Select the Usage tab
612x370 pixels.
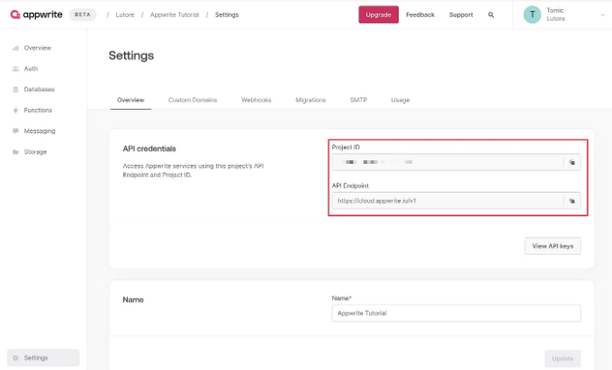[x=400, y=100]
